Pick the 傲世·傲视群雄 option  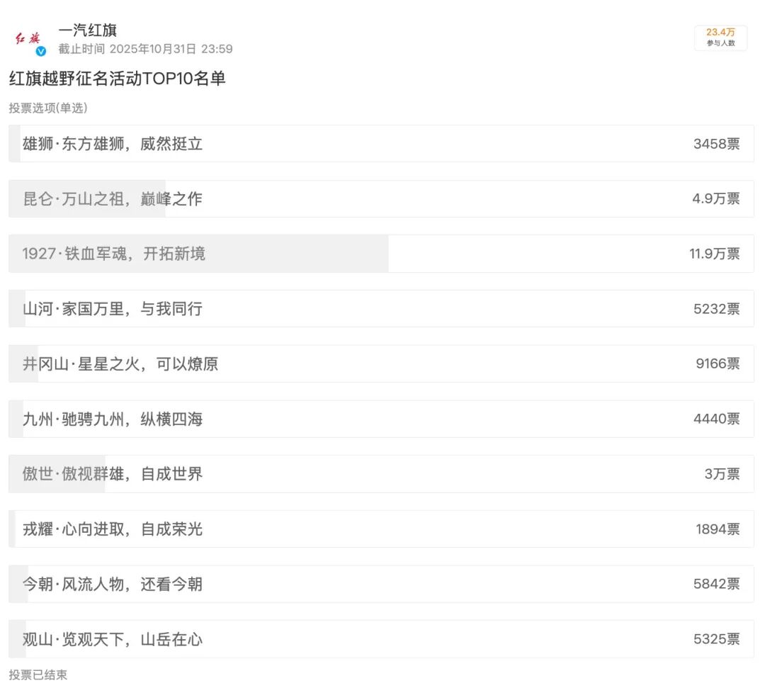point(381,474)
